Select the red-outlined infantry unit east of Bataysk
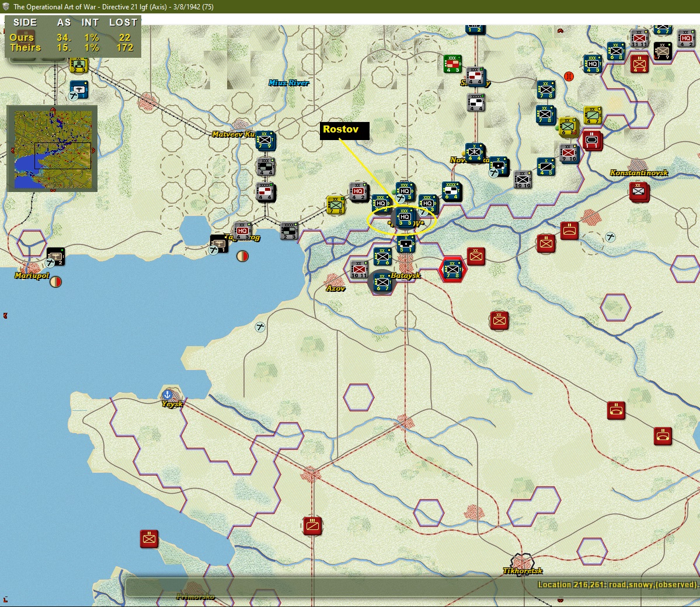700x607 pixels. tap(452, 270)
